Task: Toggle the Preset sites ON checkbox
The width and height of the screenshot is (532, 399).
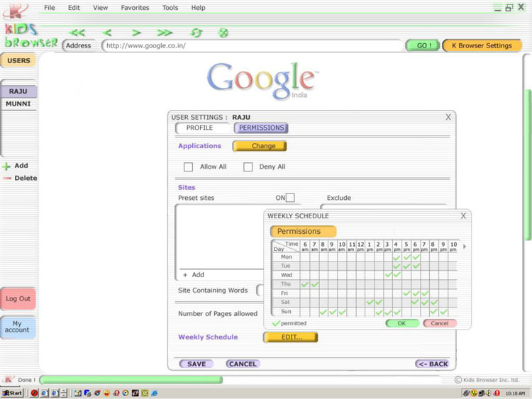Action: point(290,198)
